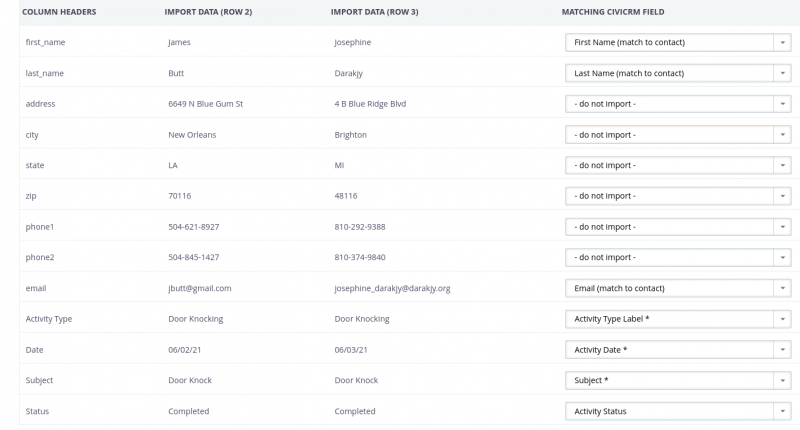Click the jbutt@gmail.com email cell

coord(199,288)
